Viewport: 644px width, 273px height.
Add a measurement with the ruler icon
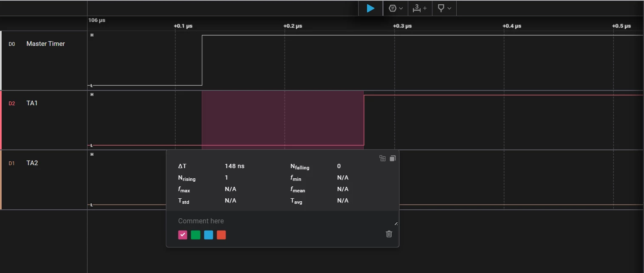(x=417, y=8)
